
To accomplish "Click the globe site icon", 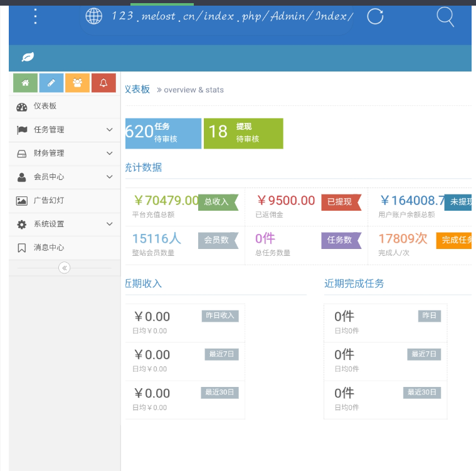I will click(94, 16).
